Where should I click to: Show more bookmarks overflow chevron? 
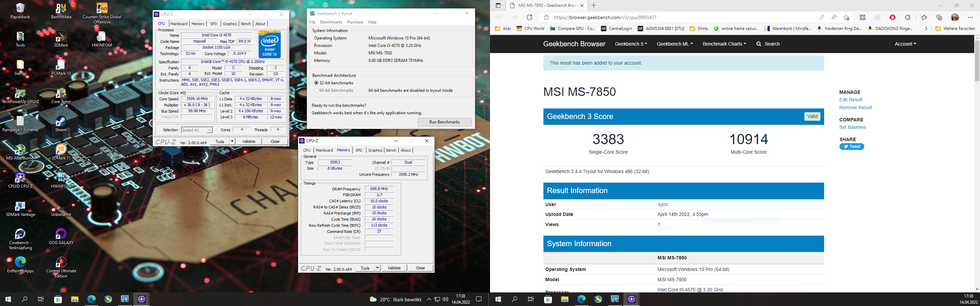(926, 29)
